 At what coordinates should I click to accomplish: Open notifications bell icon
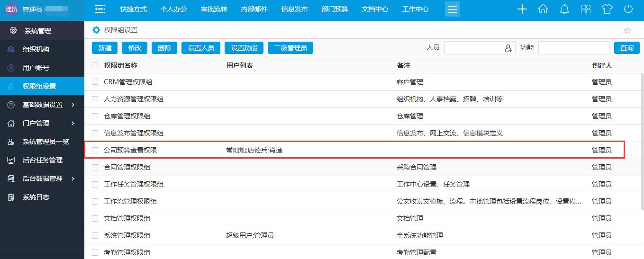pyautogui.click(x=564, y=9)
